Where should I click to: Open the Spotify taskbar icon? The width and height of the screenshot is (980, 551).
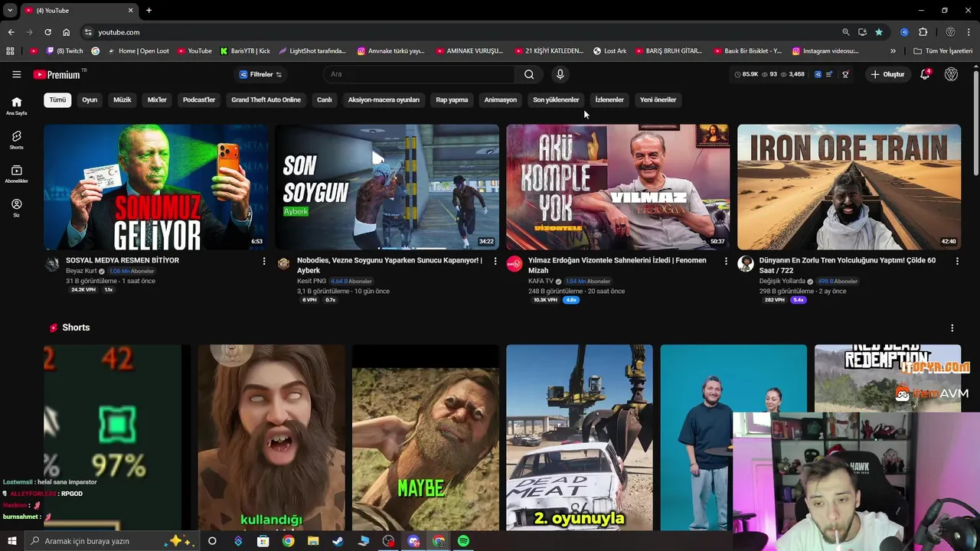(x=463, y=541)
